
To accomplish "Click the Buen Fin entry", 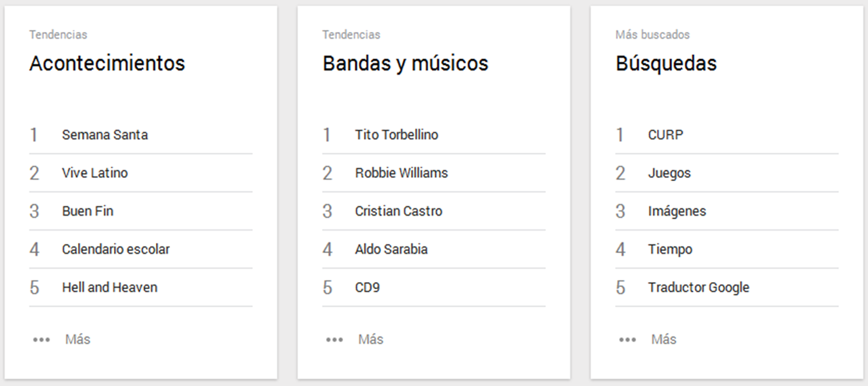I will coord(87,211).
